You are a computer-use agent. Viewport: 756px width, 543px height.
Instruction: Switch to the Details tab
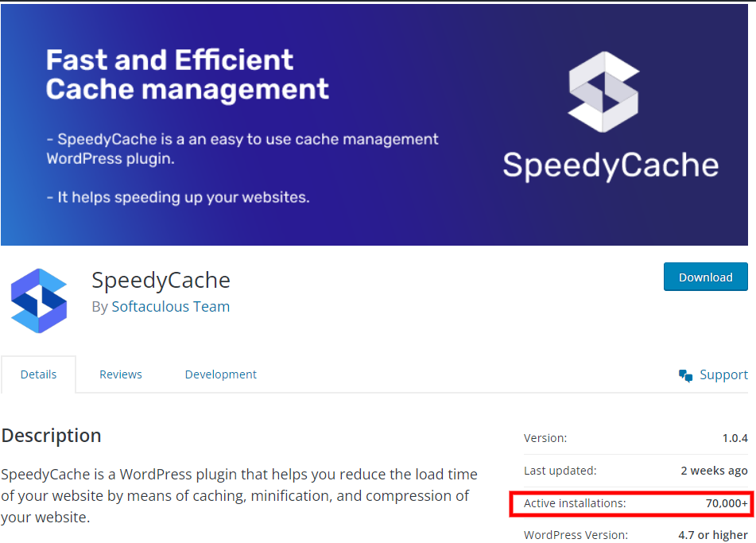point(39,374)
